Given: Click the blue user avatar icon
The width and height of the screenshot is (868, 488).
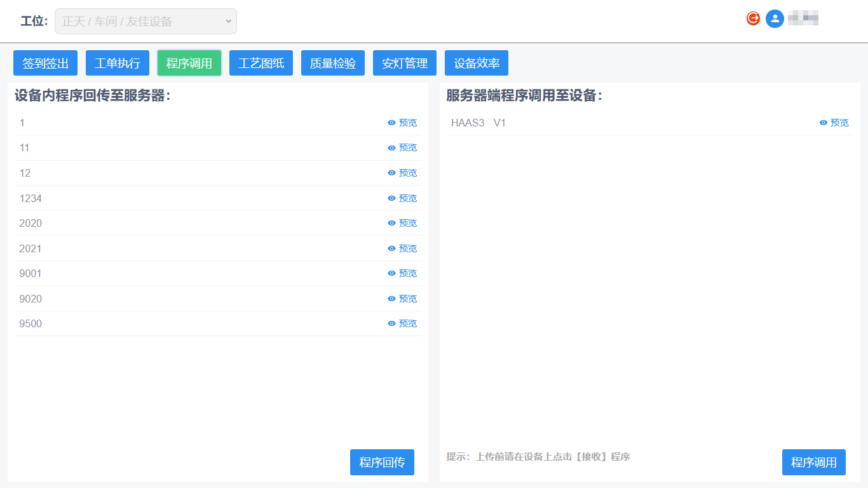Looking at the screenshot, I should (775, 19).
